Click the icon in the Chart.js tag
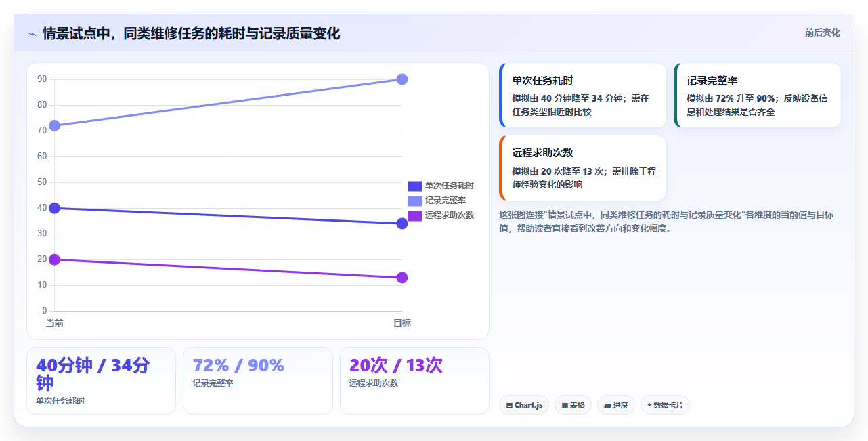This screenshot has height=441, width=868. [509, 406]
